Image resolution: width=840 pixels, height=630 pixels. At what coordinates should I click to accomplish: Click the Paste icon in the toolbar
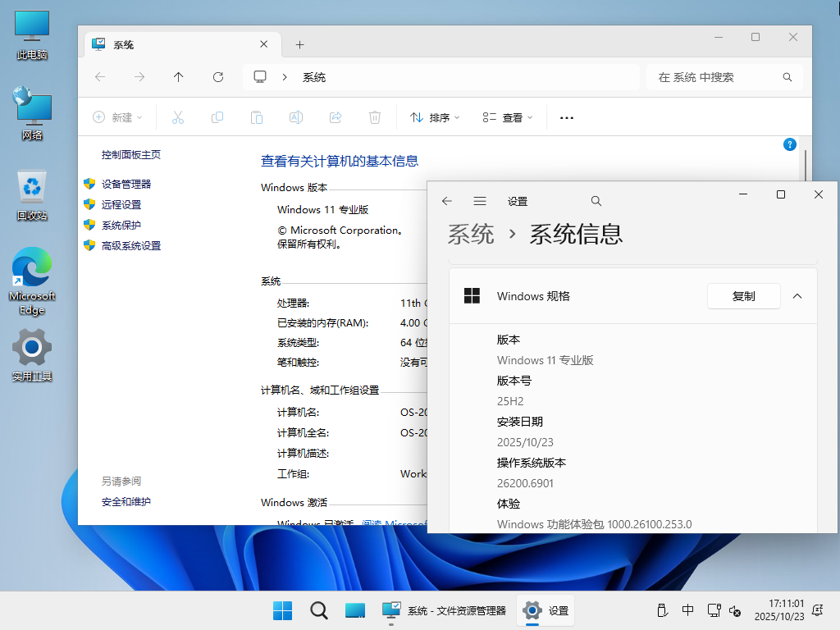257,117
